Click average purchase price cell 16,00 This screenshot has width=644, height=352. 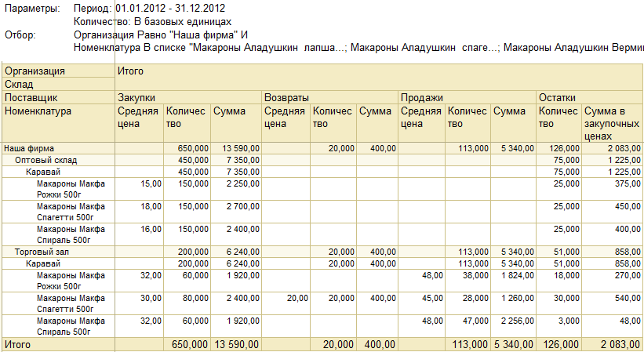[x=140, y=234]
